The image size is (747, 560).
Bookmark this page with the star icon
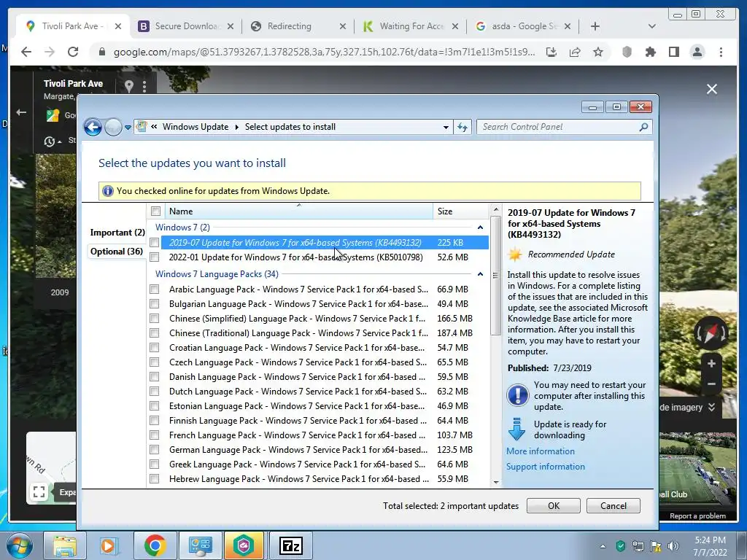coord(598,52)
